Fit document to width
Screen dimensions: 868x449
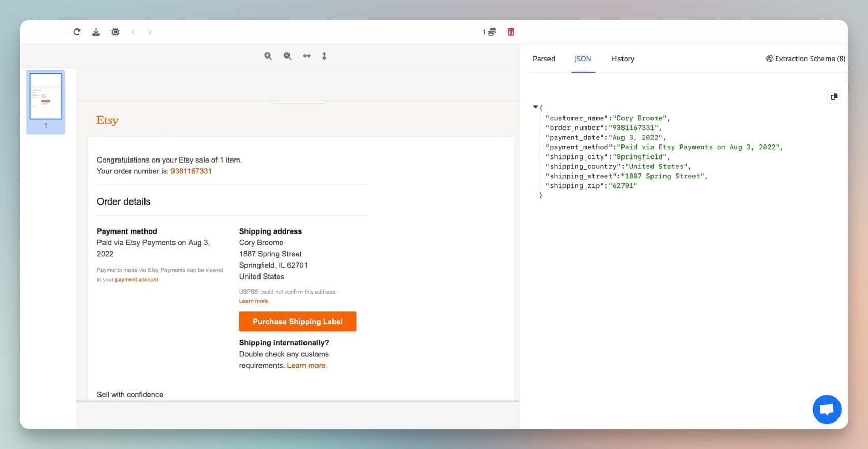click(307, 56)
